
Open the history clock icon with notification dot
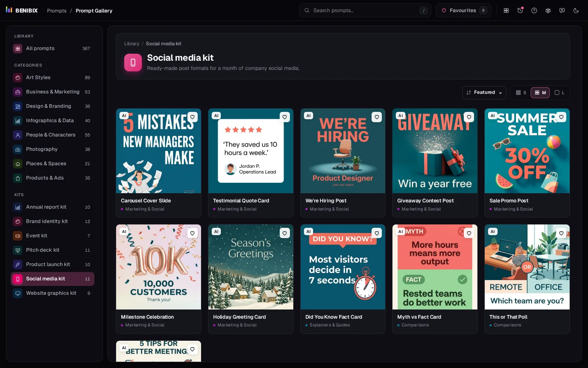click(520, 10)
